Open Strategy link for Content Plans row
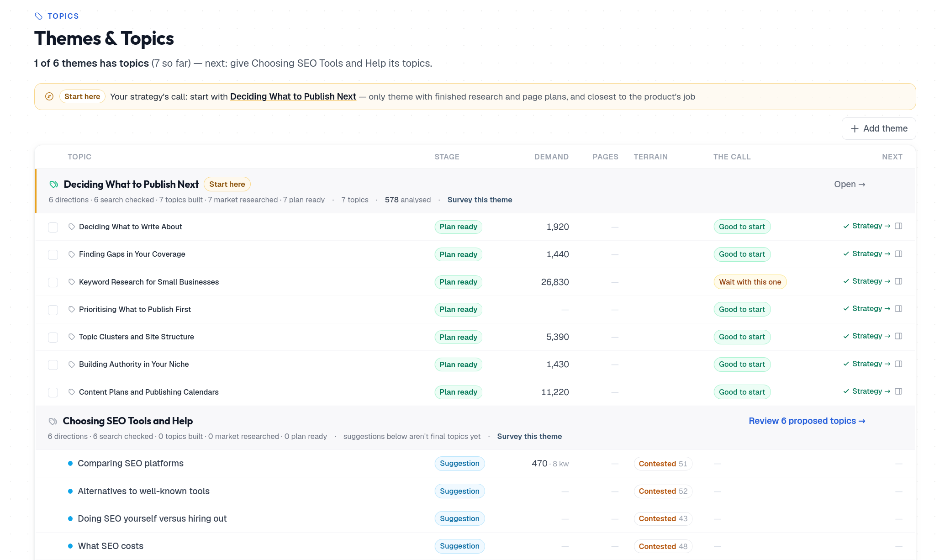 [x=867, y=391]
